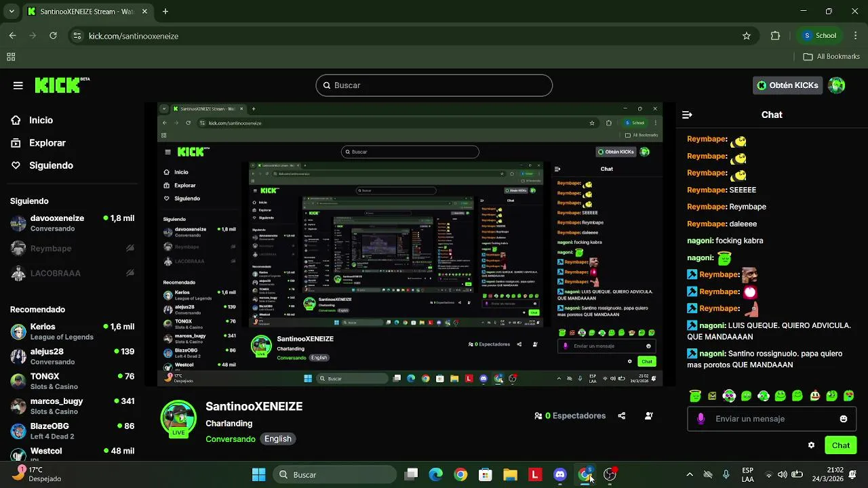Click the green Chat send button

click(841, 445)
